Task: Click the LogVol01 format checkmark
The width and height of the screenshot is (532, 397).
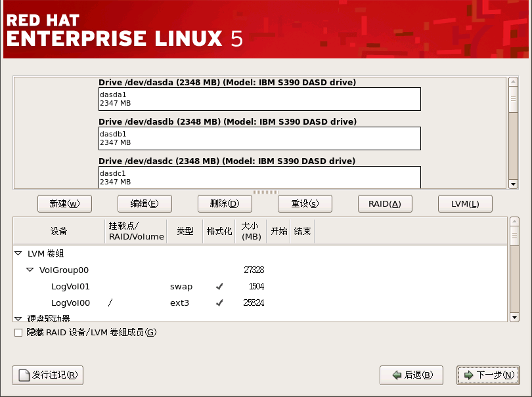Action: [x=219, y=287]
